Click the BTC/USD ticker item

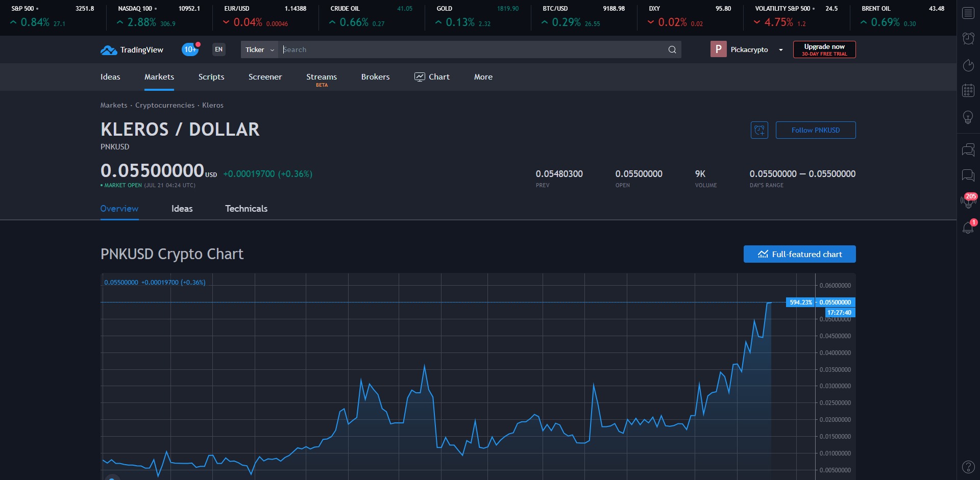tap(583, 16)
